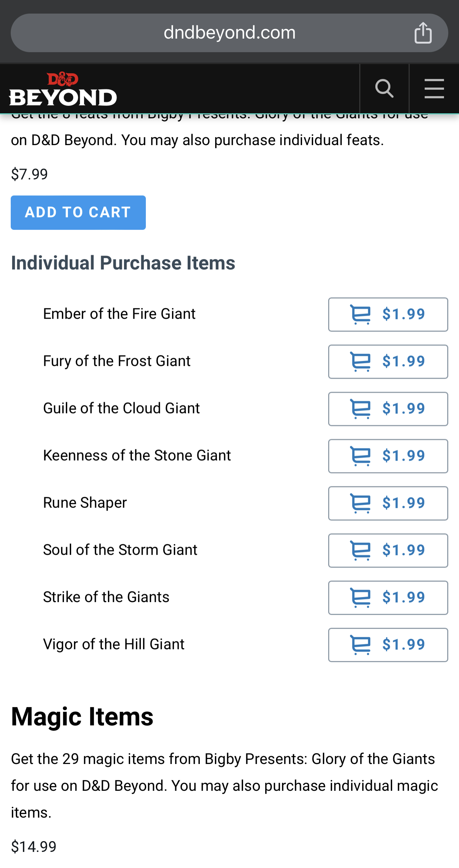Go to D&D Beyond home logo
Image resolution: width=459 pixels, height=868 pixels.
[63, 89]
